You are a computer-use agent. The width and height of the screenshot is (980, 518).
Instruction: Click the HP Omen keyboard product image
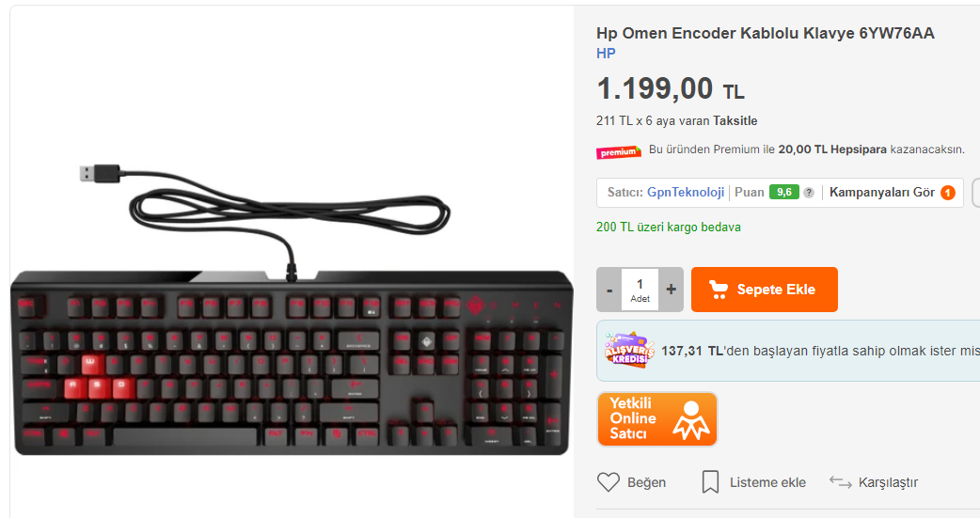(292, 309)
